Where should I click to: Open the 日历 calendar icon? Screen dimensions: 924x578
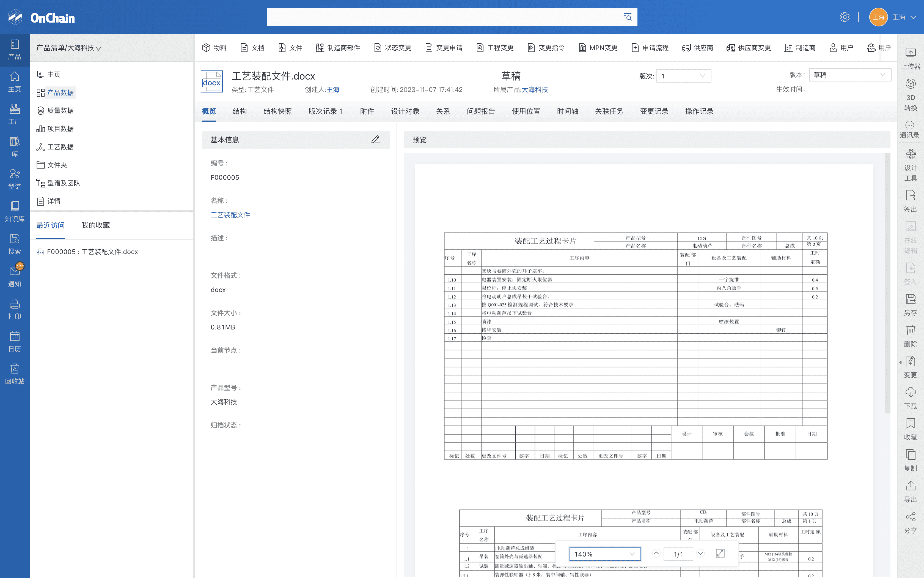point(15,342)
